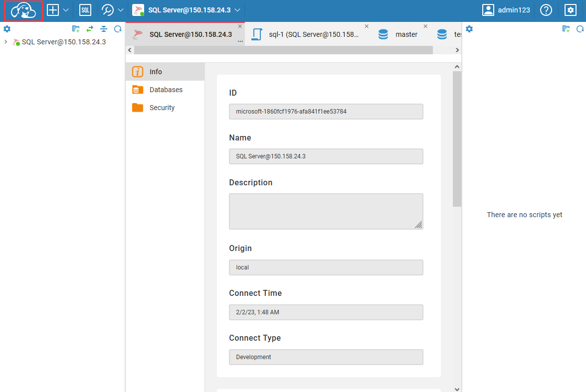Click inside the Description text area
Screen dimensions: 586x392
325,211
